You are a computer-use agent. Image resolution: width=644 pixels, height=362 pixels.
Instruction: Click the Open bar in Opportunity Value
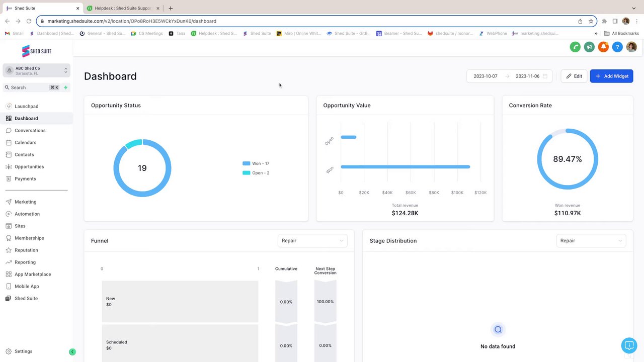[x=348, y=137]
